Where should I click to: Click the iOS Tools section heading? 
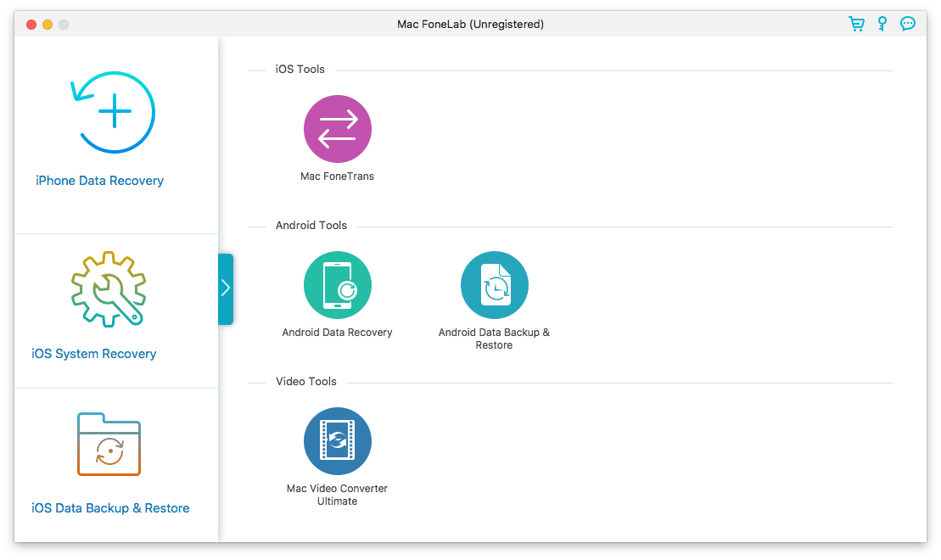tap(300, 69)
